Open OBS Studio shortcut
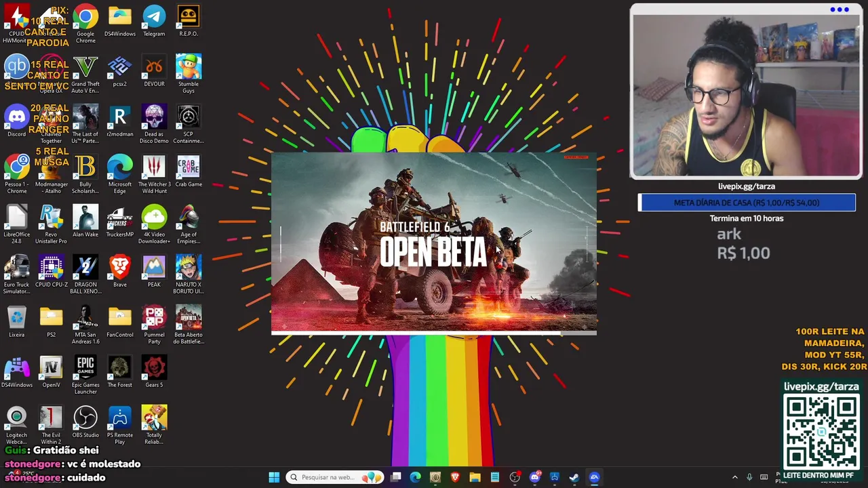Screen dimensions: 868x488 85,422
